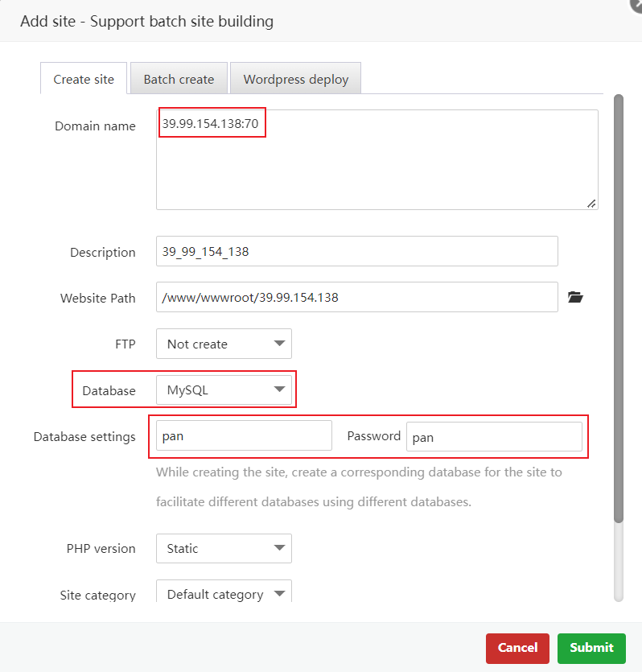The image size is (642, 672).
Task: Open the Site category dropdown
Action: [x=224, y=594]
